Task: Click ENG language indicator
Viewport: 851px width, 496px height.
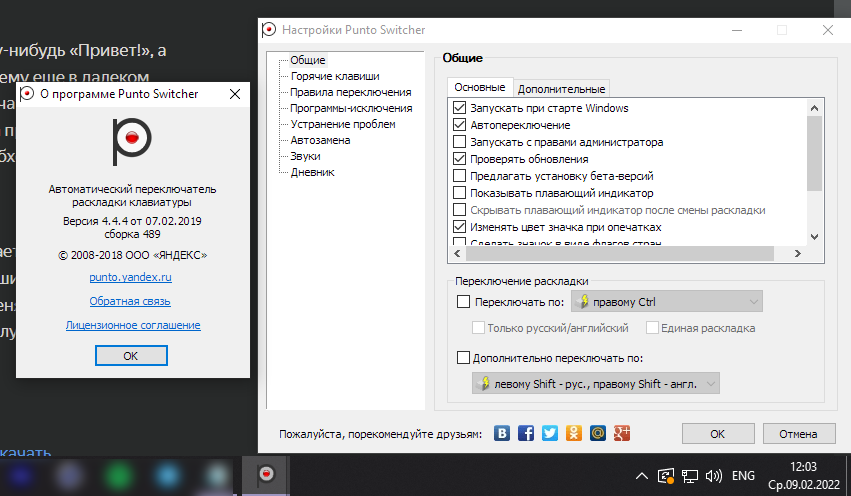Action: click(743, 476)
